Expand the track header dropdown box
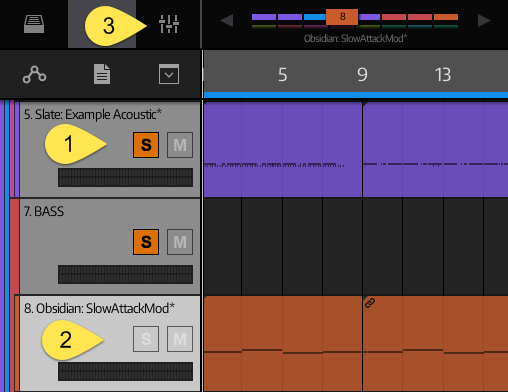508x392 pixels. 169,74
